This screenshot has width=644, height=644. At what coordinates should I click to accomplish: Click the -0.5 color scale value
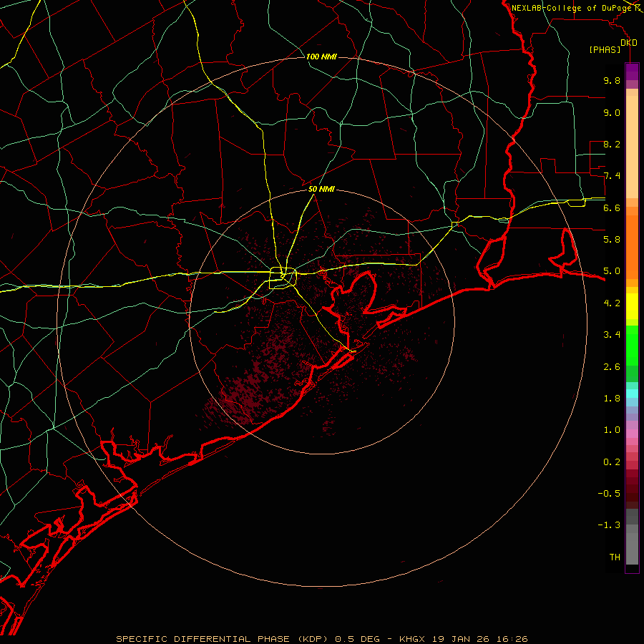coord(609,494)
